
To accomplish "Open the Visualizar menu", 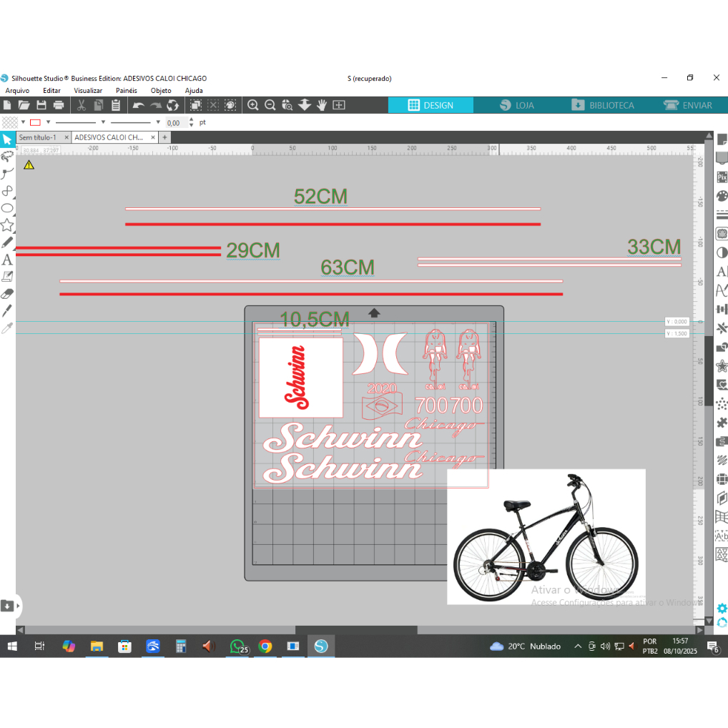I will [x=88, y=91].
